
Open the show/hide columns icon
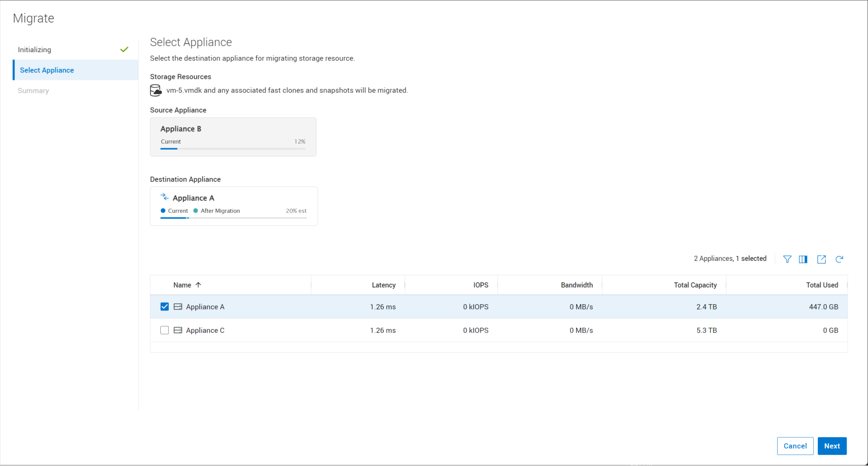click(x=803, y=259)
